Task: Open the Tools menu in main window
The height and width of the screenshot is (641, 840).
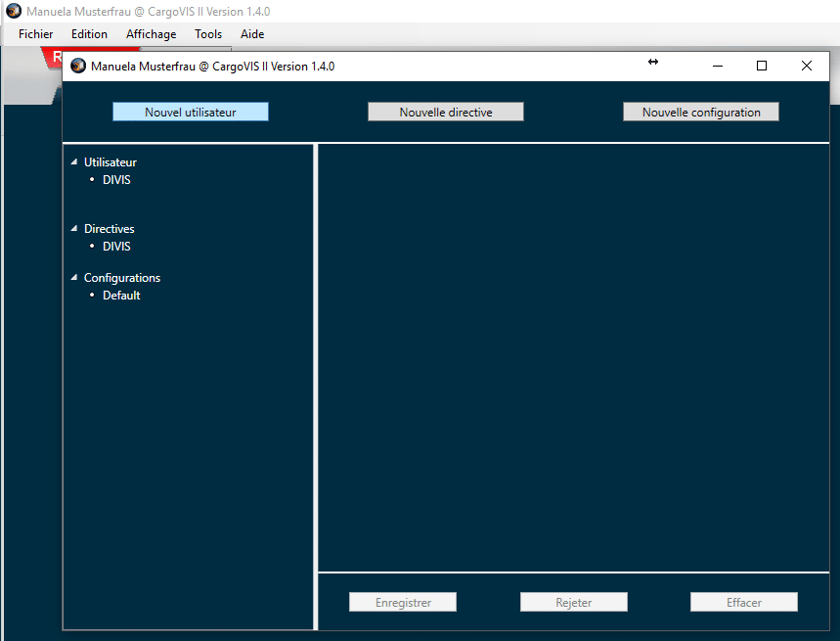Action: 208,34
